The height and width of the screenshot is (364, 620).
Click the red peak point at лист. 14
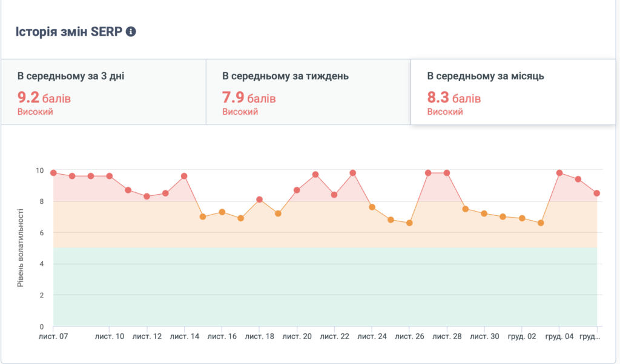184,176
